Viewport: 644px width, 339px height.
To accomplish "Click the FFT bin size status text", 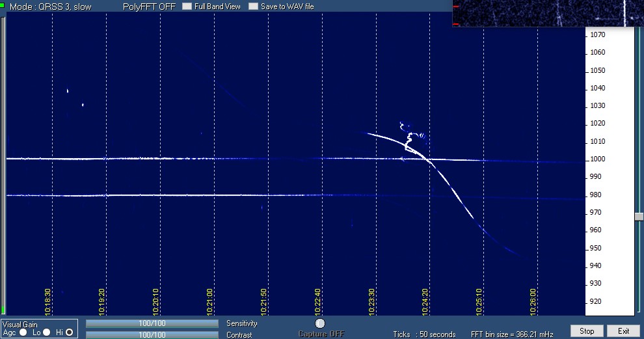I will [x=512, y=334].
